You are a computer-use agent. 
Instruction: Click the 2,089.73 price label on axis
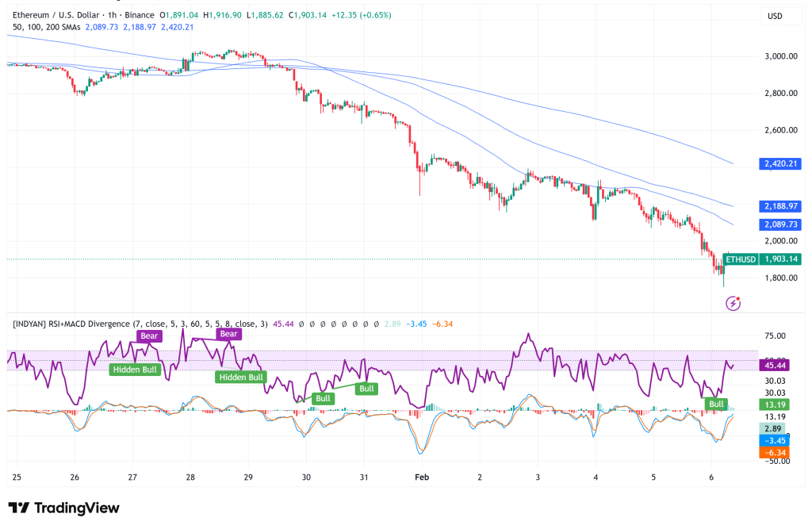pos(780,224)
